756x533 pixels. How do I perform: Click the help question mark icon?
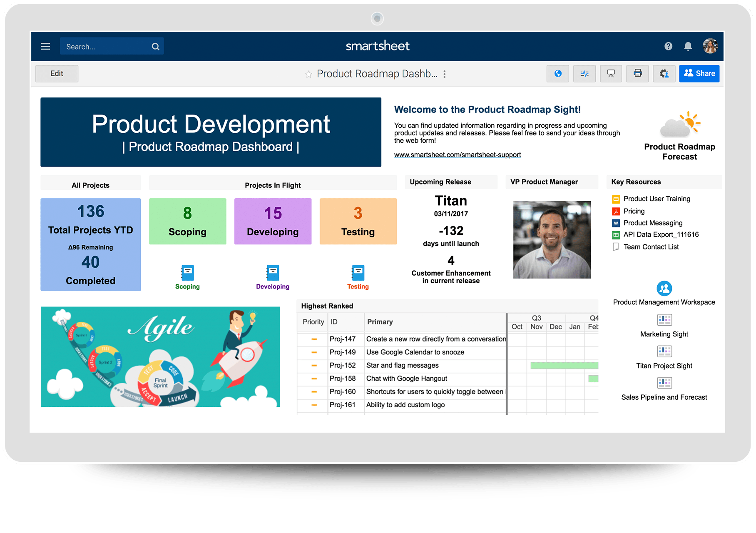[668, 46]
